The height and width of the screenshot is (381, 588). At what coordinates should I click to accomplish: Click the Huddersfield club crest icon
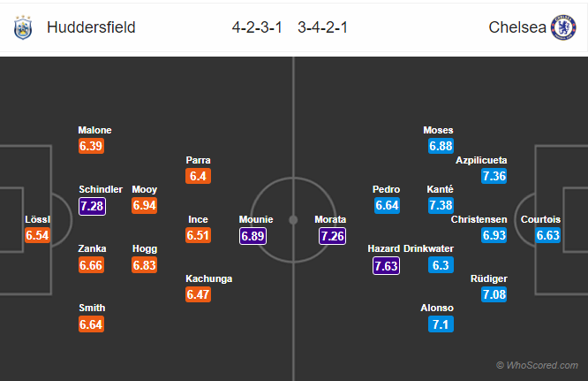(23, 27)
